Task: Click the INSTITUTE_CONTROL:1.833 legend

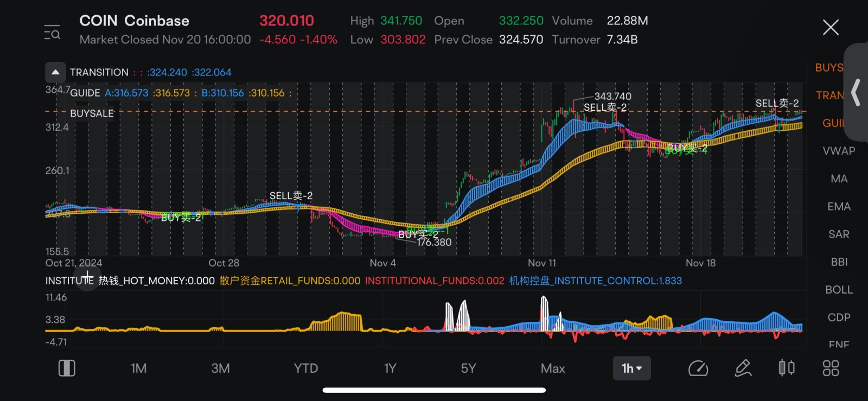Action: (x=595, y=281)
